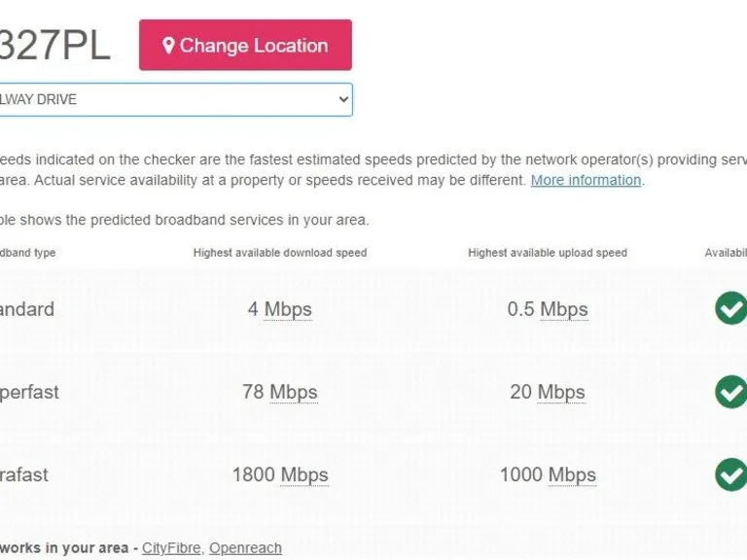The width and height of the screenshot is (747, 560).
Task: Click the location pin icon on Change Location
Action: (x=168, y=46)
